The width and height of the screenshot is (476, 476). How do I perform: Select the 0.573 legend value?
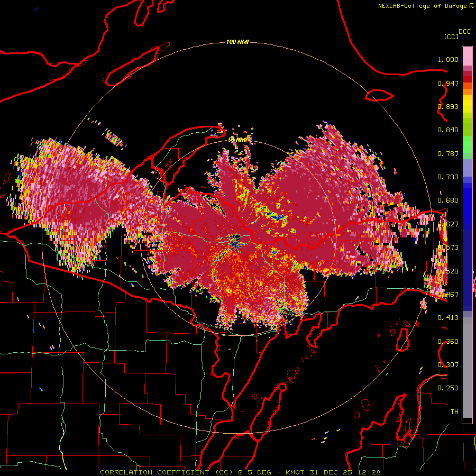pos(448,248)
